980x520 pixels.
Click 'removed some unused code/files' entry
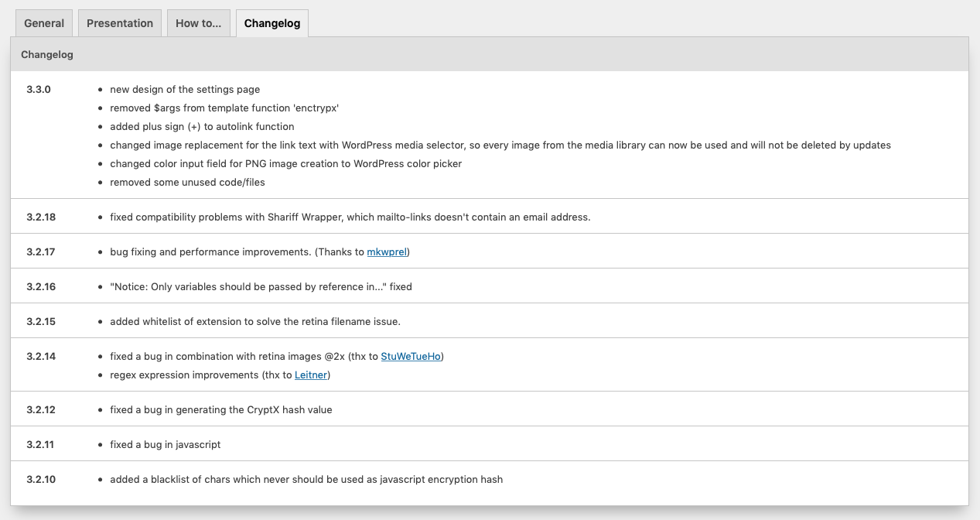(x=187, y=182)
